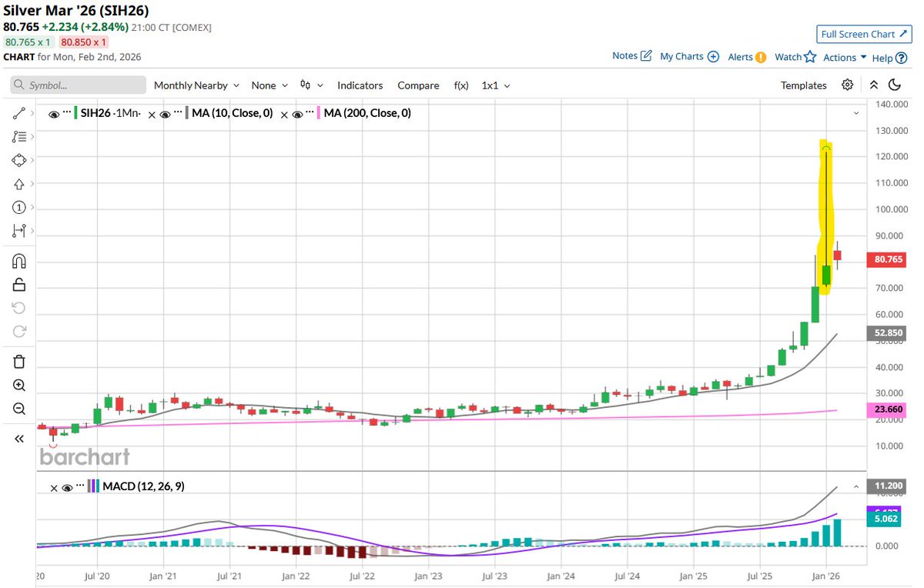This screenshot has height=588, width=924.
Task: Open options dots for MACD indicator
Action: click(x=79, y=486)
